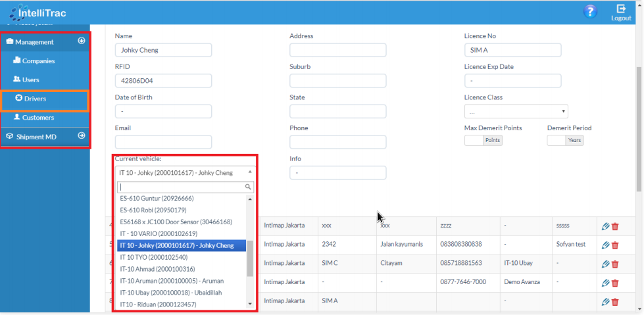Screen dimensions: 644x315
Task: Click the search magnifier in vehicle dropdown
Action: tap(248, 187)
